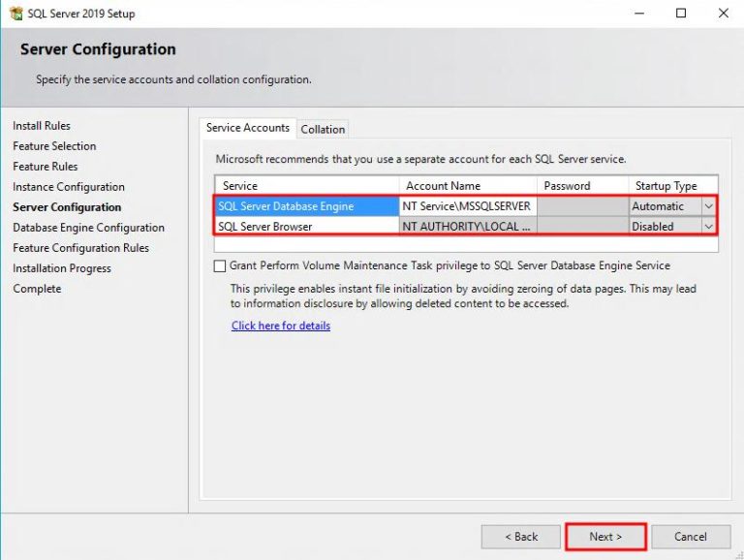Close the SQL Server 2019 Setup window

pyautogui.click(x=723, y=14)
